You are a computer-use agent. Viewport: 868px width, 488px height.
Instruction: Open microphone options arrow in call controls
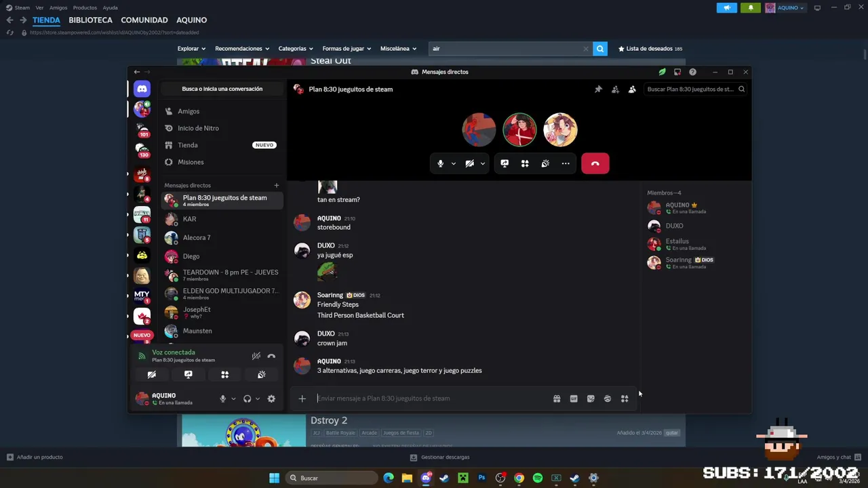(x=453, y=163)
